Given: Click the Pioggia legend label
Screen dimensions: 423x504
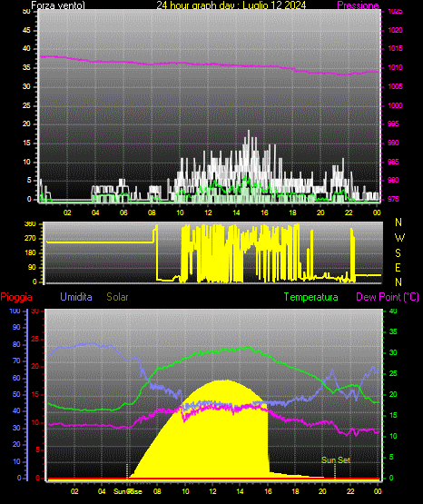Looking at the screenshot, I should [x=16, y=297].
